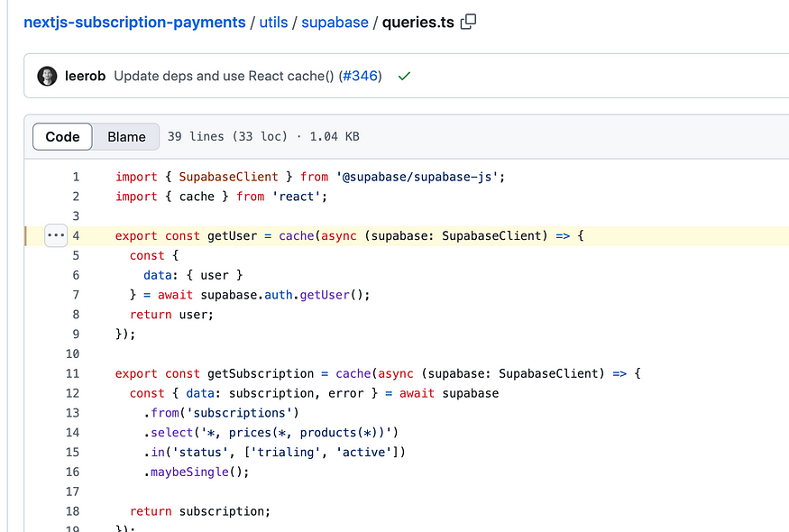
Task: Select line number 11
Action: tap(72, 373)
